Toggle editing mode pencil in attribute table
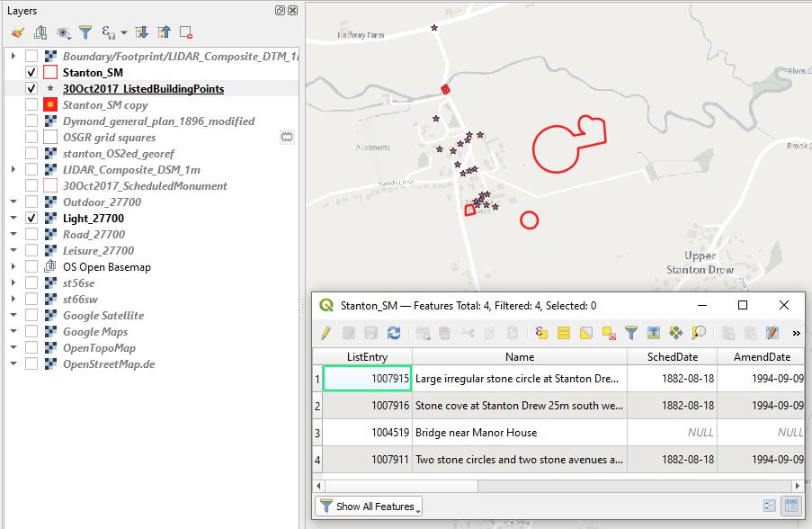 (326, 333)
